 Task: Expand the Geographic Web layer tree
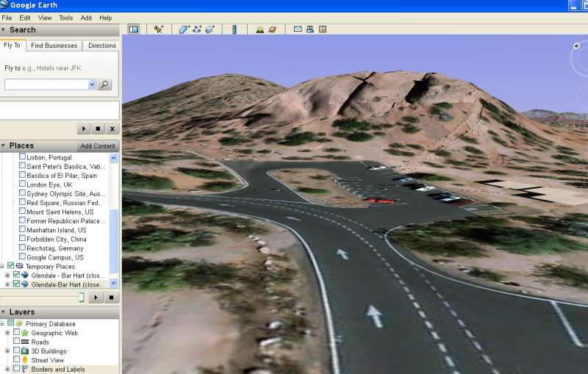(7, 333)
